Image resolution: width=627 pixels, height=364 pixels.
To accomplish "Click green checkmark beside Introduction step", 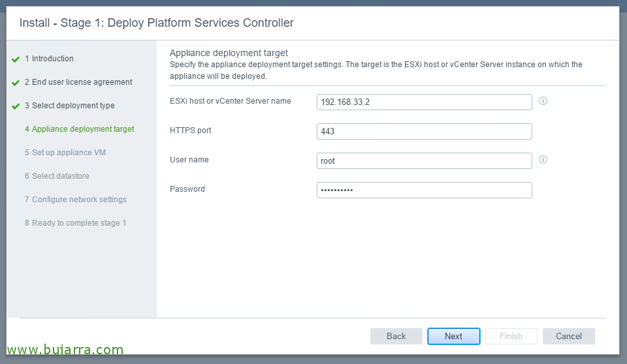I will click(16, 59).
